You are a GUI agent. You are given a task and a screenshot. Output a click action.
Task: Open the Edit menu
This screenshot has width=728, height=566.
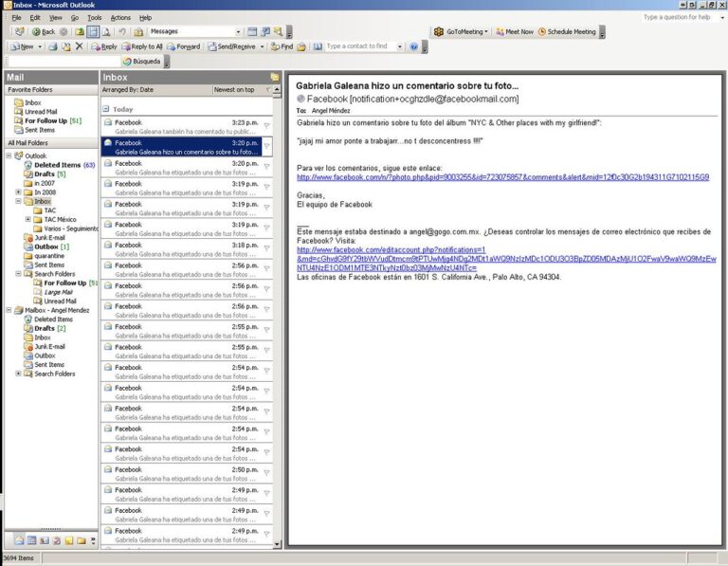(35, 18)
